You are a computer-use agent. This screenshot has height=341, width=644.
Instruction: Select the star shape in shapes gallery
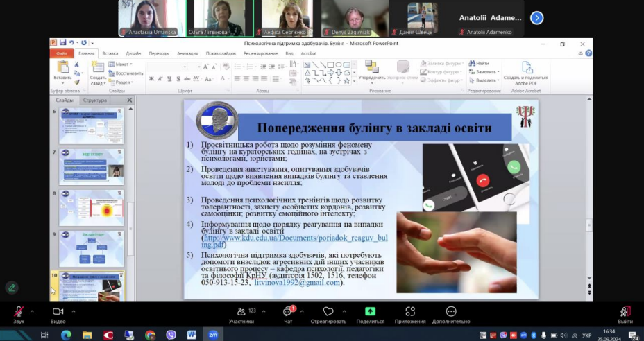347,81
